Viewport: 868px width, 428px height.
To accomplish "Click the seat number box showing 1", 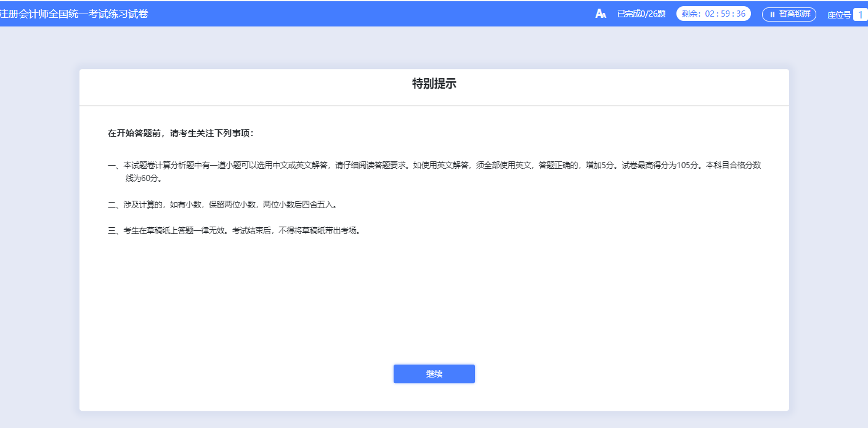I will click(x=860, y=14).
